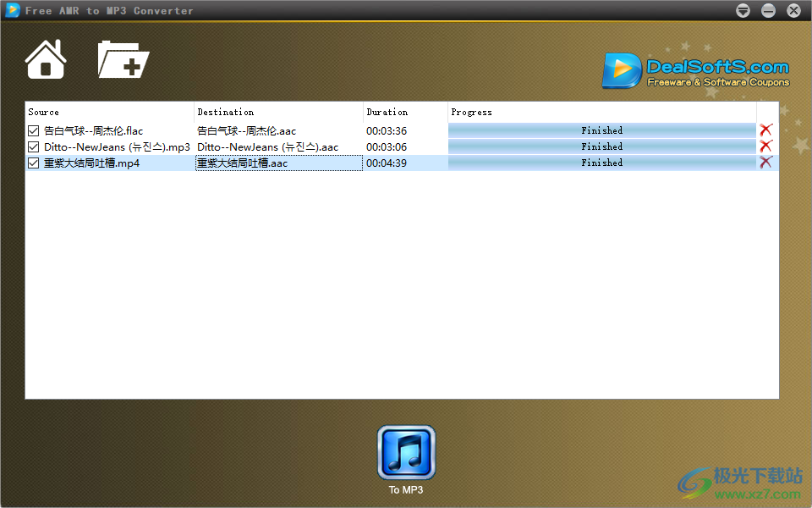This screenshot has width=812, height=508.
Task: Select source file Ditto--NewJeans (뉴진스).mp3
Action: tap(117, 146)
